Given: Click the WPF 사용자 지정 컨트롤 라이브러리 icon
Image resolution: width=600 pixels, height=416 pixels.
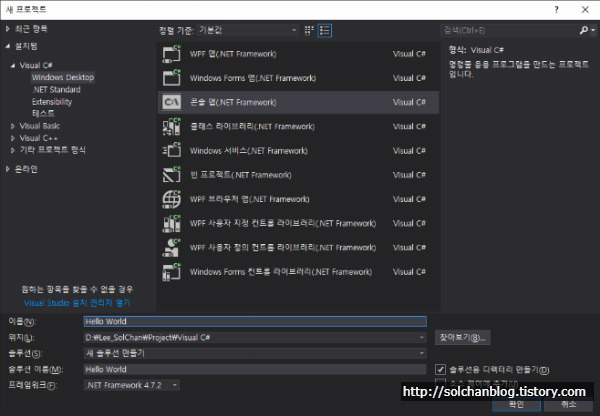Looking at the screenshot, I should tap(171, 223).
